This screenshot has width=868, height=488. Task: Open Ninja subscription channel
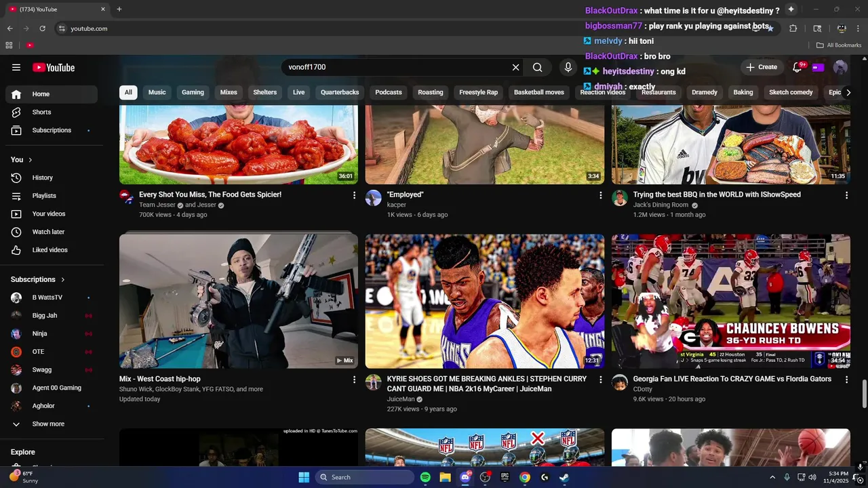click(x=52, y=333)
